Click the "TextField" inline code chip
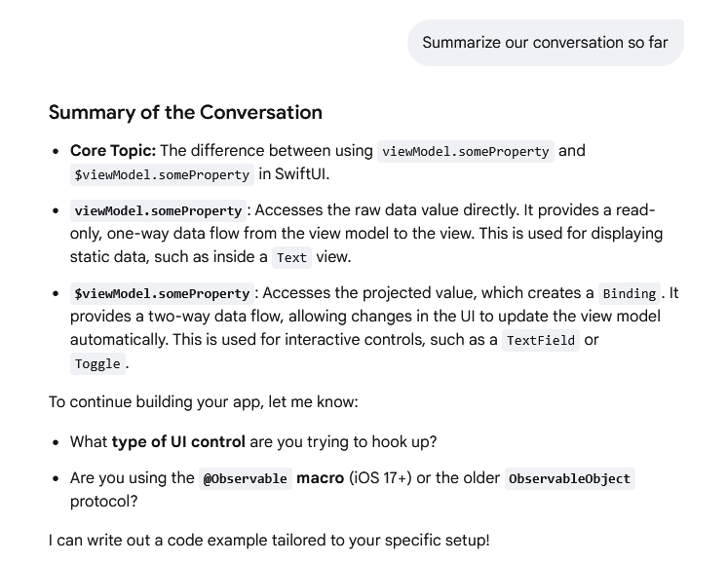 541,340
